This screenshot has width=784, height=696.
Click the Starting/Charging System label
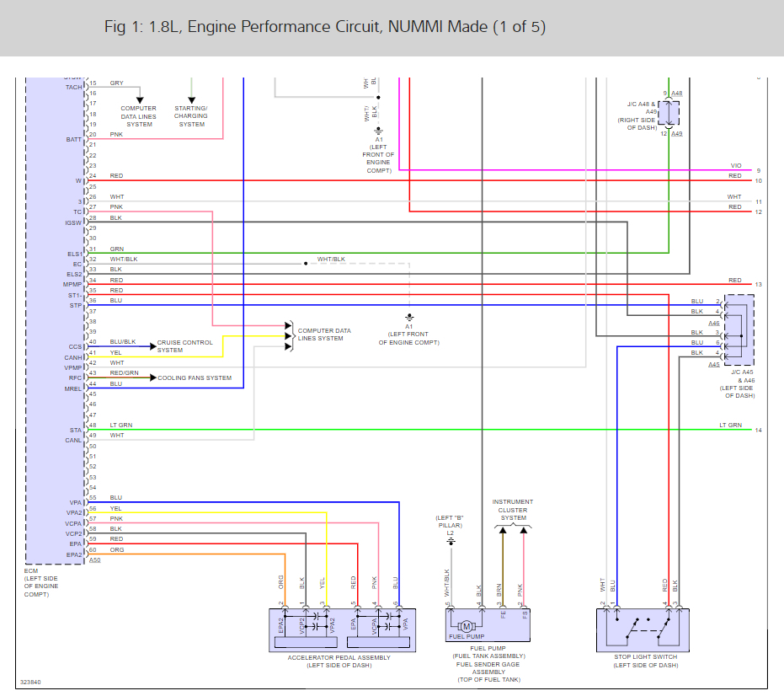pos(191,116)
